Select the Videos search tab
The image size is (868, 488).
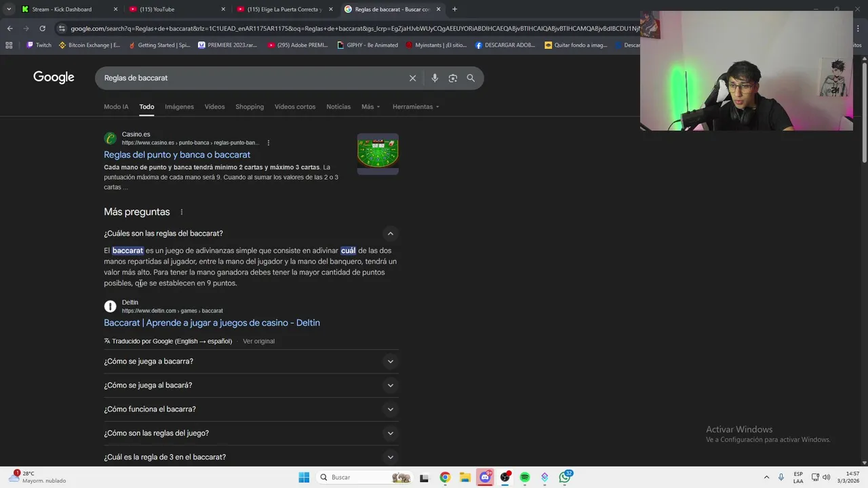(214, 106)
